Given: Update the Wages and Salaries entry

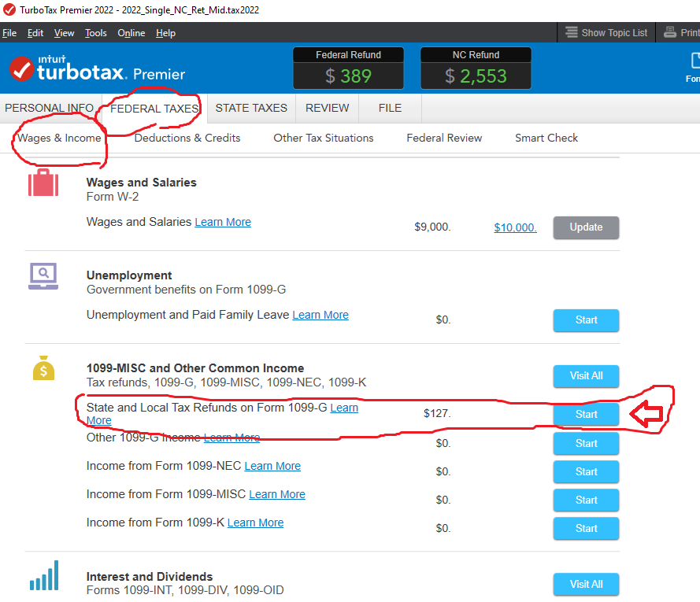Looking at the screenshot, I should (586, 227).
